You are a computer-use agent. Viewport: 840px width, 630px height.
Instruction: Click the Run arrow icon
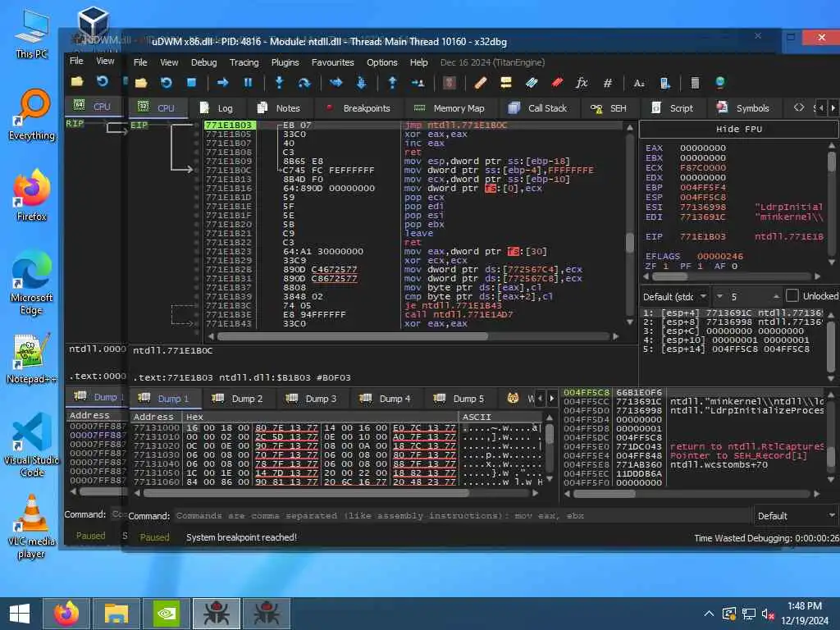[x=223, y=83]
